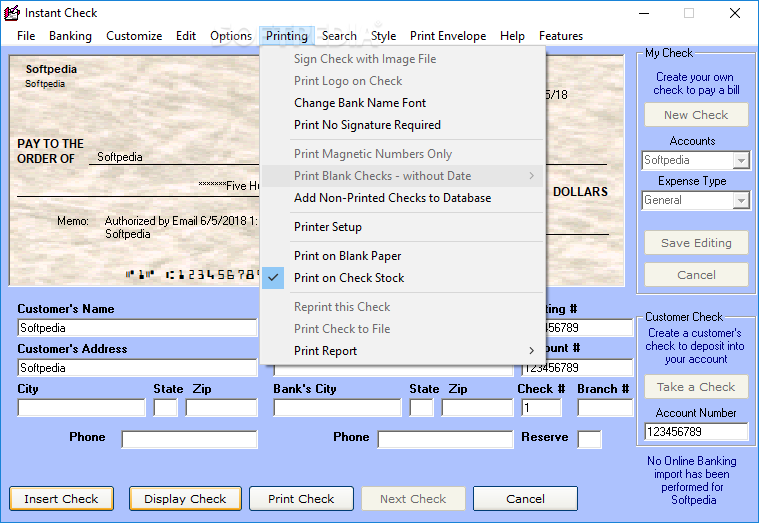This screenshot has height=523, width=759.
Task: Expand Print Blank Checks - without Date submenu arrow
Action: coord(531,176)
